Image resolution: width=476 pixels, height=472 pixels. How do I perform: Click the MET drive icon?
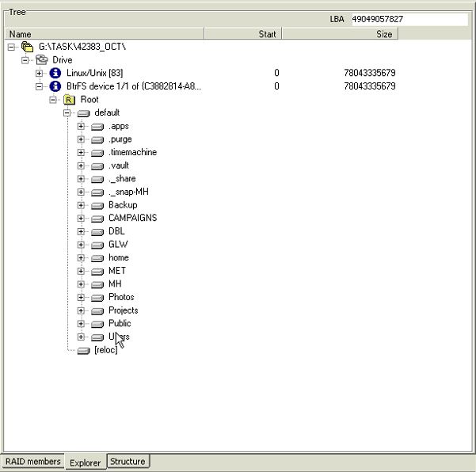(x=97, y=272)
